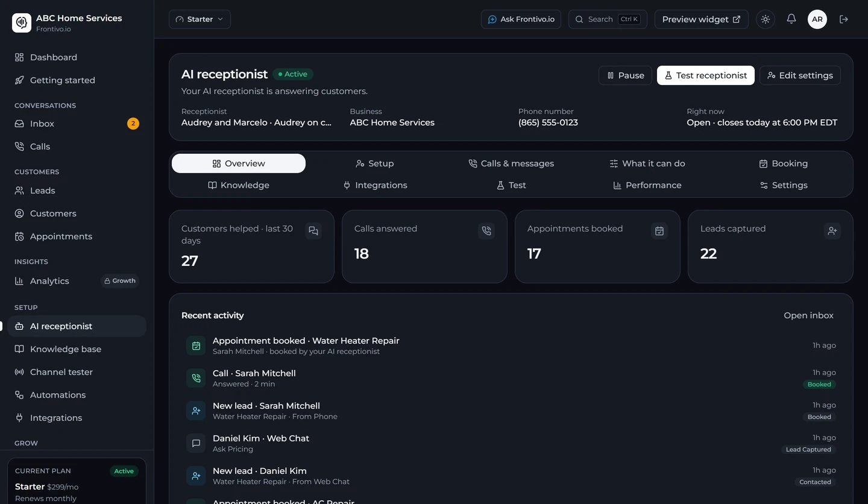
Task: Click the logout arrow icon
Action: (x=844, y=19)
